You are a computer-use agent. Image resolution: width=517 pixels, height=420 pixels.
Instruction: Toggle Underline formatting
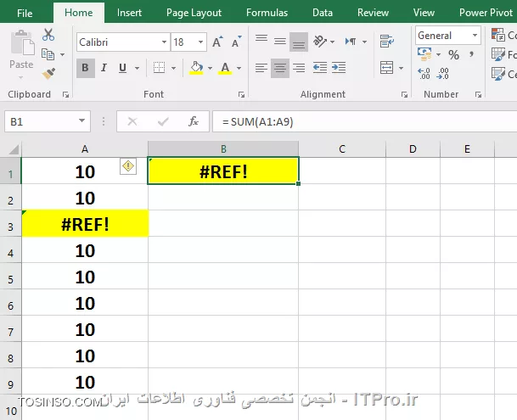coord(122,68)
